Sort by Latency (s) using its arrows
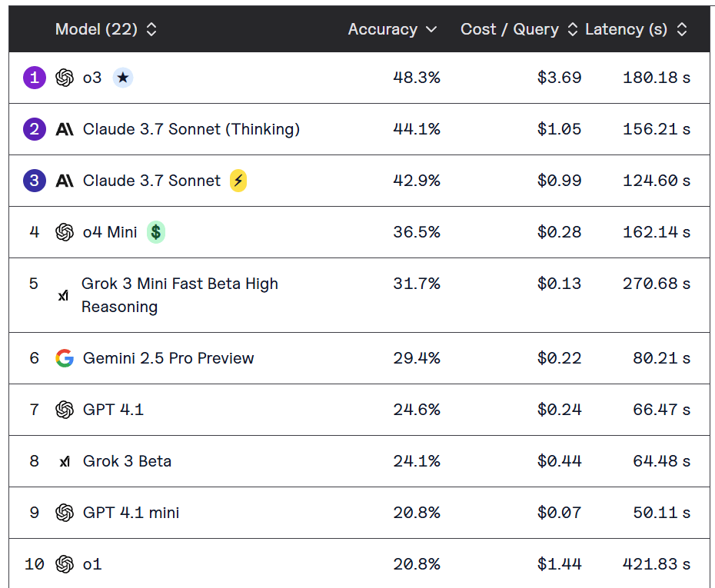Viewport: 715px width, 588px height. (681, 29)
